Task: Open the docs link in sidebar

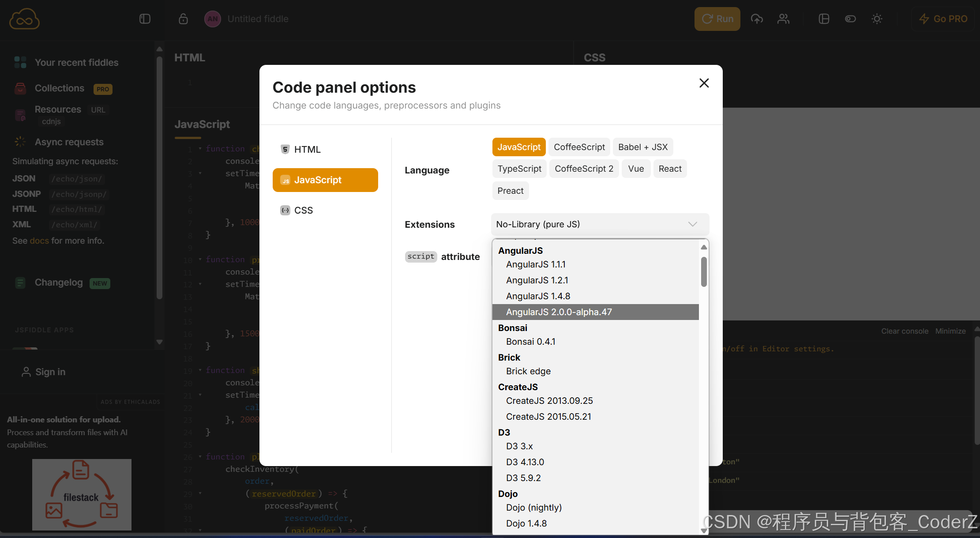Action: tap(39, 241)
